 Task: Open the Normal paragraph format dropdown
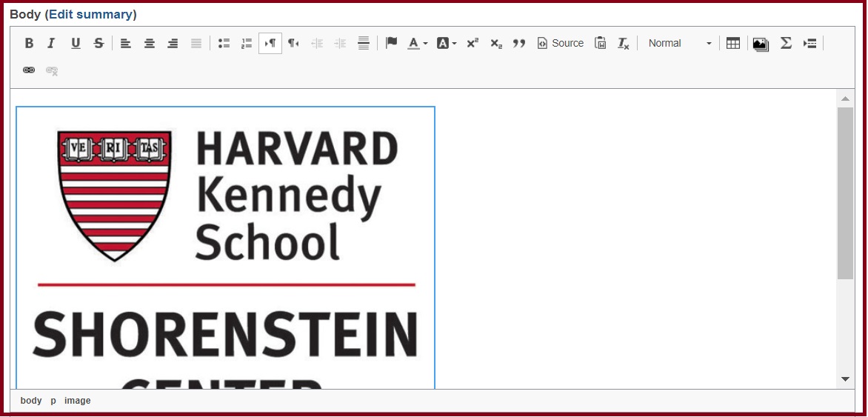click(x=679, y=43)
